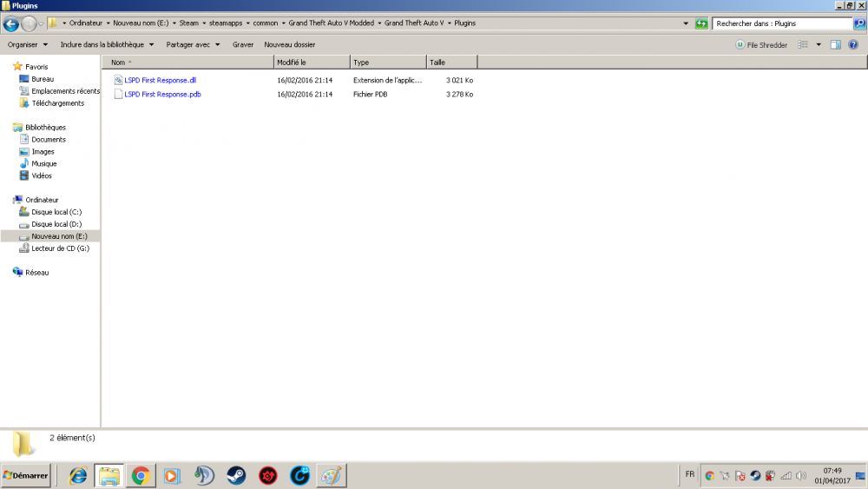Expand the dropdown arrow after Steam breadcrumb
This screenshot has width=868, height=489.
204,23
